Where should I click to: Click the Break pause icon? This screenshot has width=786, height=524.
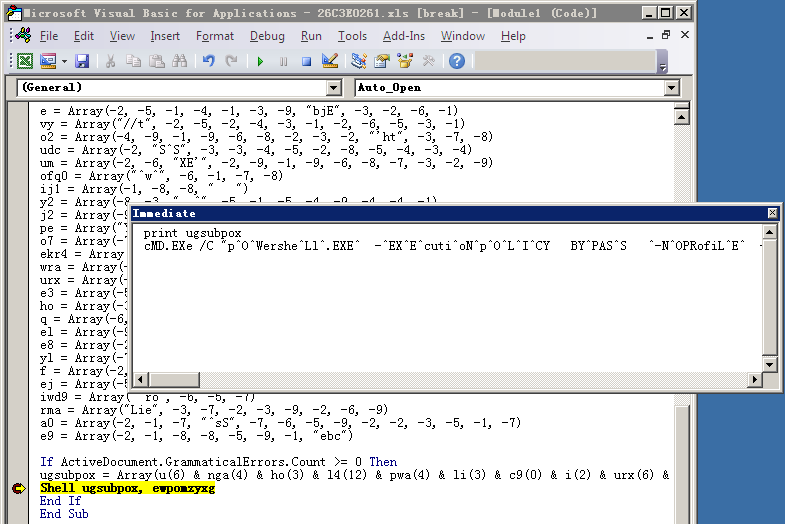[x=283, y=61]
